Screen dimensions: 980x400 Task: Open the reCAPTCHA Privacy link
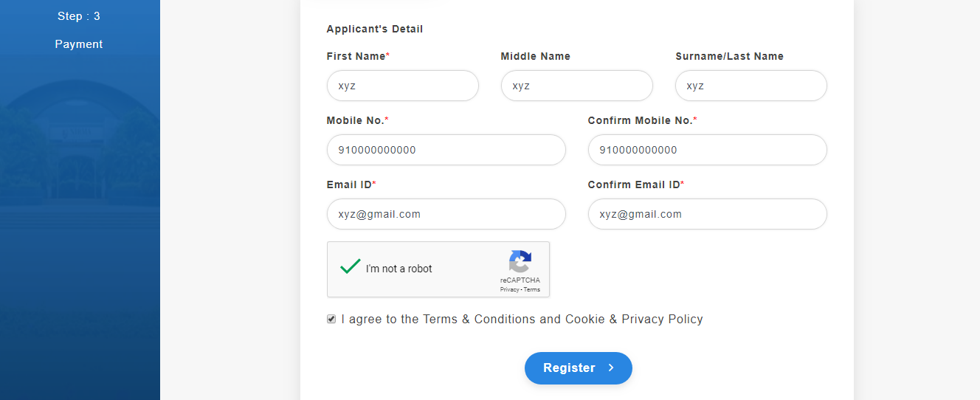pos(508,290)
